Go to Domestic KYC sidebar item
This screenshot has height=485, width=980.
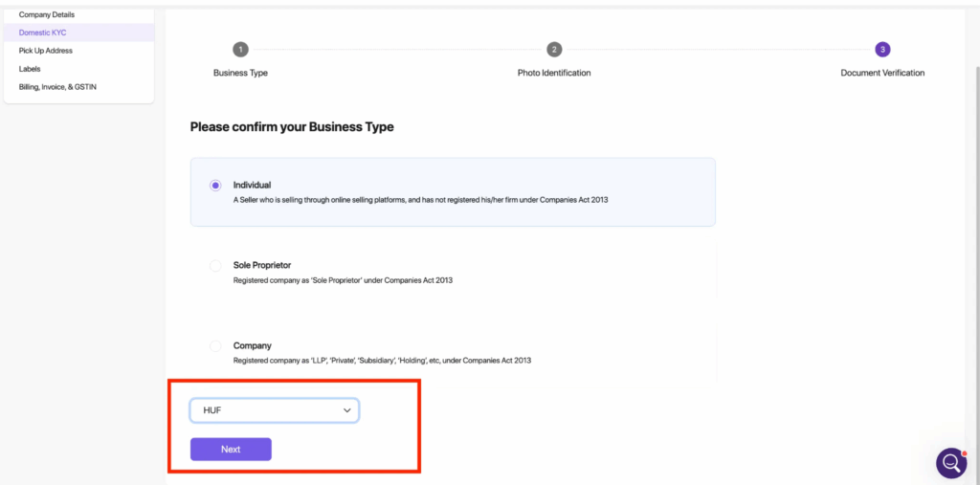[42, 33]
